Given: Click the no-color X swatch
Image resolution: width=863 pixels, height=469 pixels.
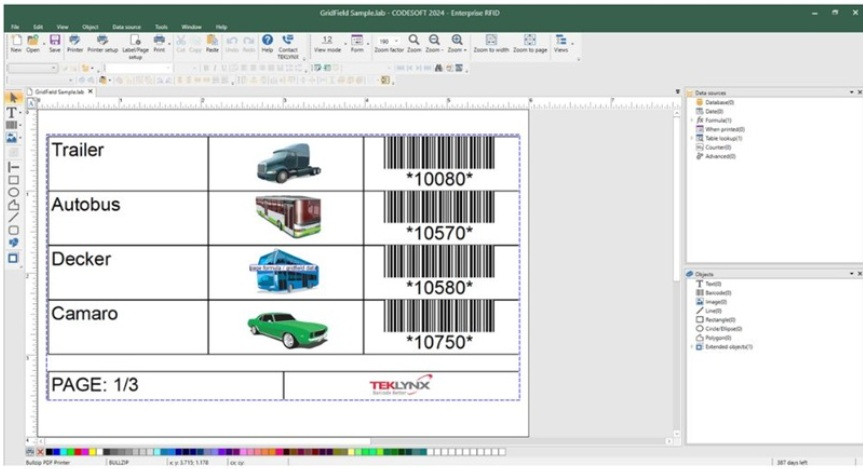Looking at the screenshot, I should (x=40, y=452).
